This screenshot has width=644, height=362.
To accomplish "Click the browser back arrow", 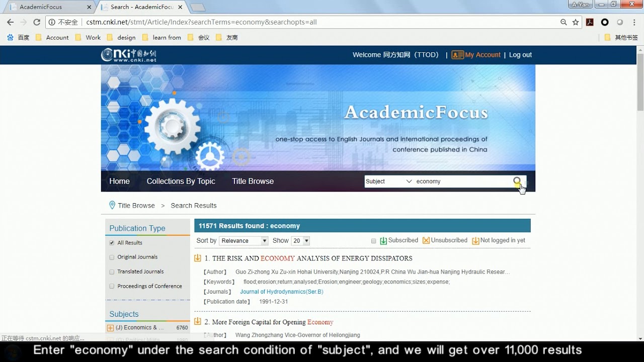I will pyautogui.click(x=10, y=22).
